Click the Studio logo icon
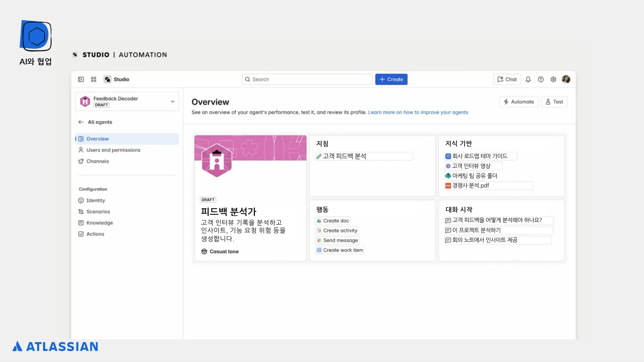644x362 pixels. point(108,80)
